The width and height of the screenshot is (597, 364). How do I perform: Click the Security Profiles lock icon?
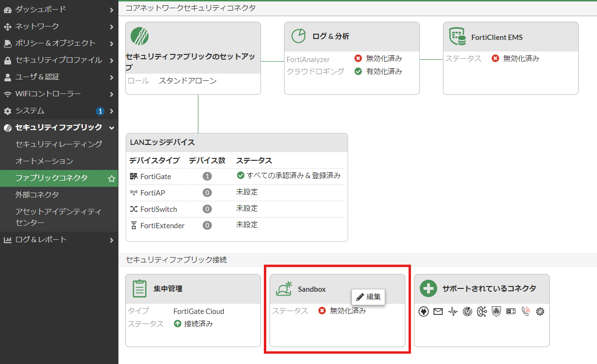7,60
